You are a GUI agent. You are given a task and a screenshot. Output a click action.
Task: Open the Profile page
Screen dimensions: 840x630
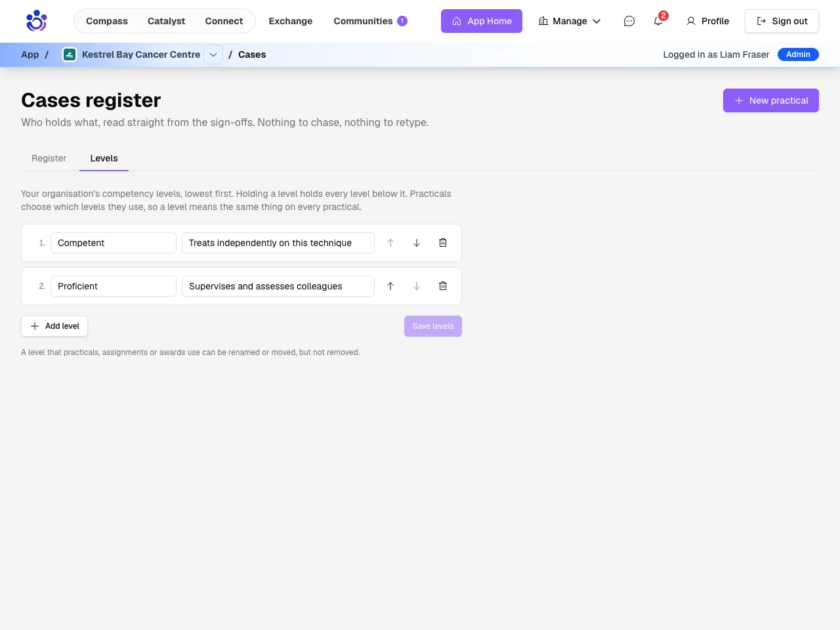tap(707, 21)
